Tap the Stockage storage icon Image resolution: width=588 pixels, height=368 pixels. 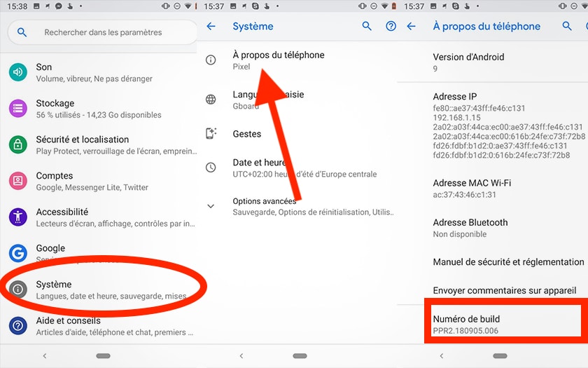tap(18, 109)
